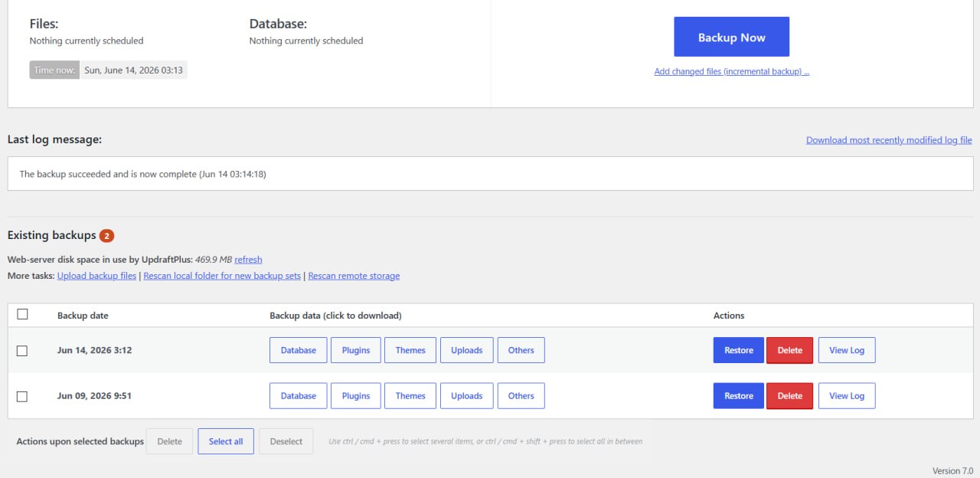This screenshot has height=478, width=980.
Task: Download Plugins from Jun 14 backup
Action: [x=355, y=350]
